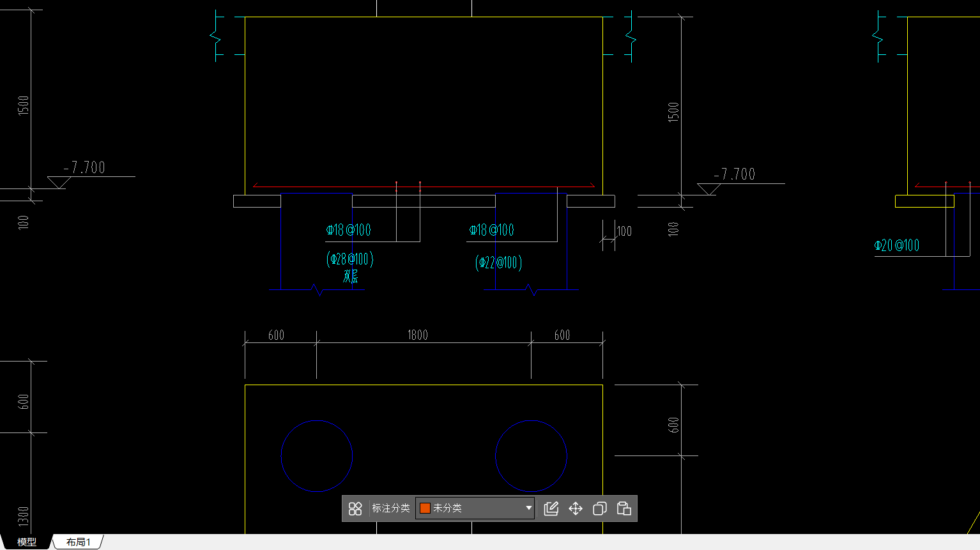
Task: Click the paste annotation icon
Action: click(x=624, y=508)
